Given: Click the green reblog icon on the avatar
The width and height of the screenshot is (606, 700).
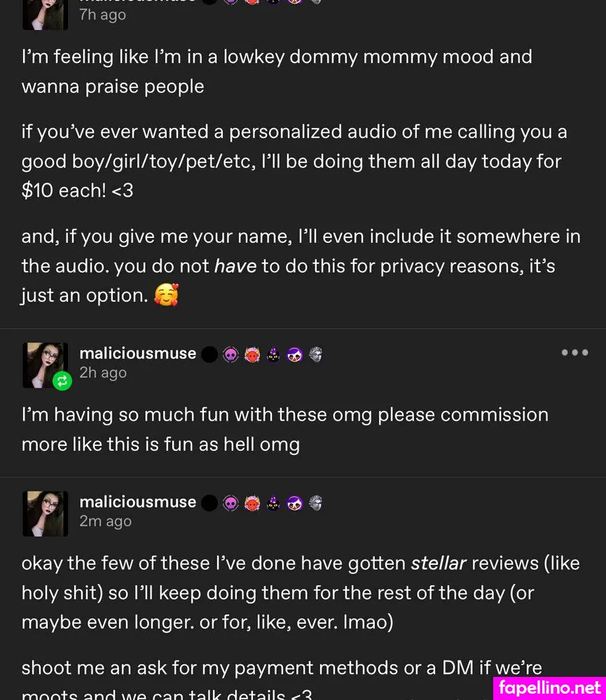Looking at the screenshot, I should (62, 381).
